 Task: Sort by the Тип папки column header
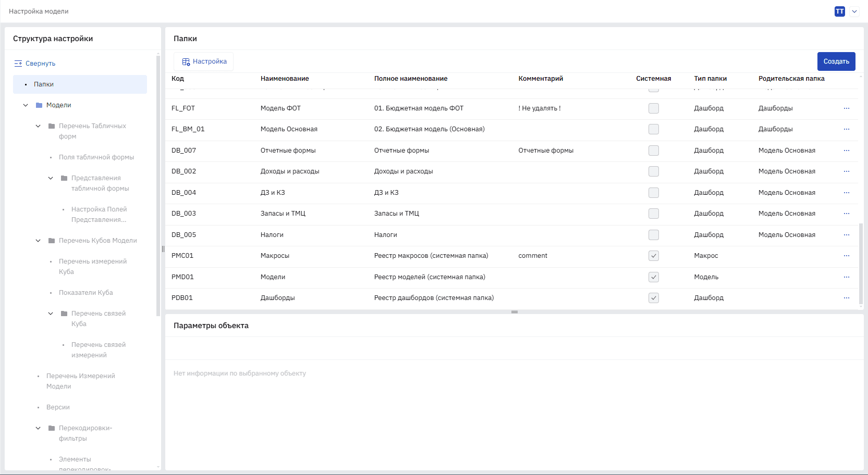click(x=710, y=79)
